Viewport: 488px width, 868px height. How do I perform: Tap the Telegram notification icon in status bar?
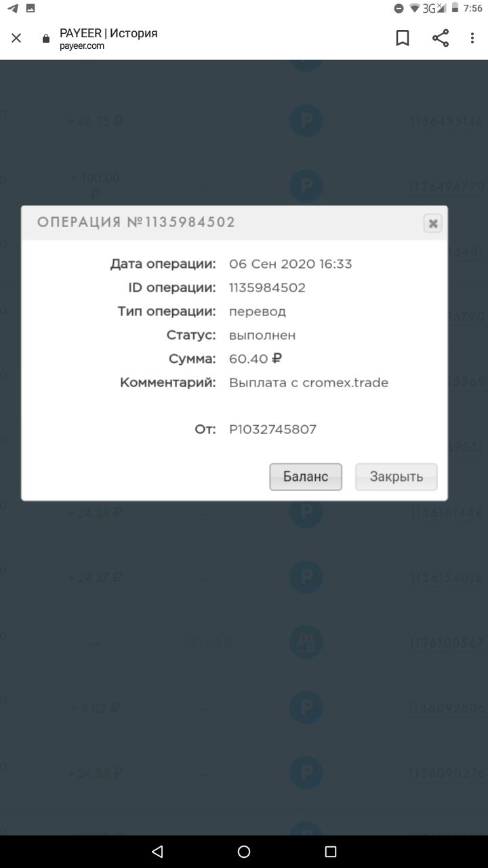(x=13, y=8)
